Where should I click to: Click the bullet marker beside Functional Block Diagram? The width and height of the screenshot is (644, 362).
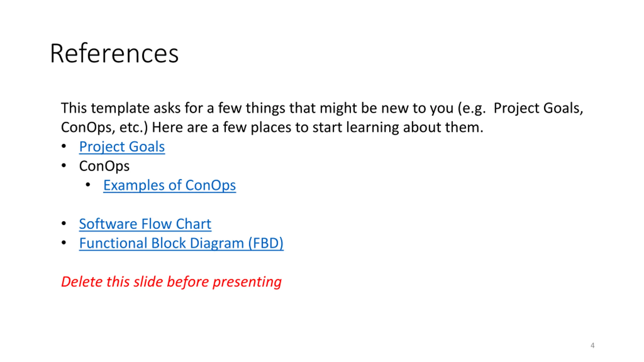(64, 243)
